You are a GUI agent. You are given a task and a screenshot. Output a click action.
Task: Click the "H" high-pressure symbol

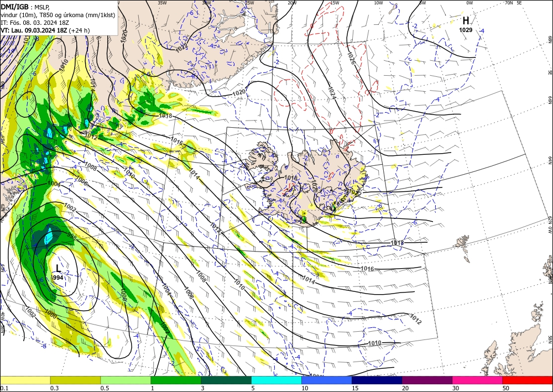[466, 21]
